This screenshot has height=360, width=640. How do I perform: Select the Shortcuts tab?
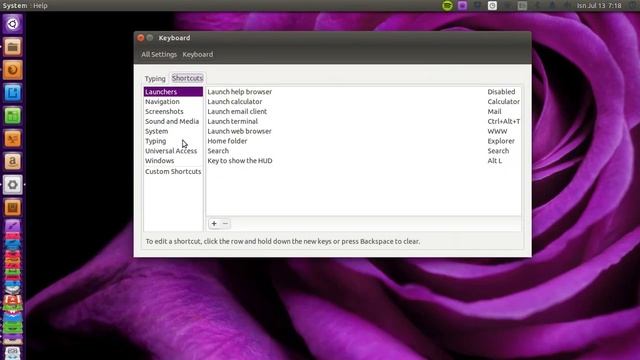point(187,78)
